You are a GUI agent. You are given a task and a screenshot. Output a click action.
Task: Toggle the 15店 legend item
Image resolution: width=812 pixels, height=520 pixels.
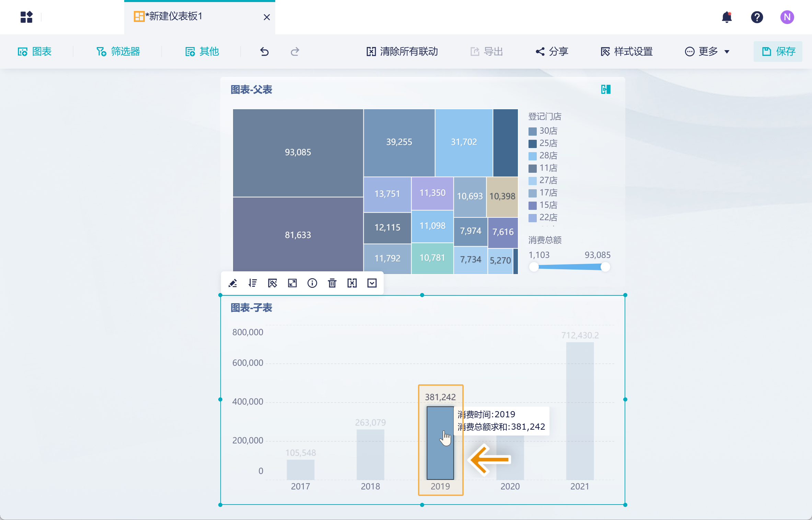[x=543, y=205]
